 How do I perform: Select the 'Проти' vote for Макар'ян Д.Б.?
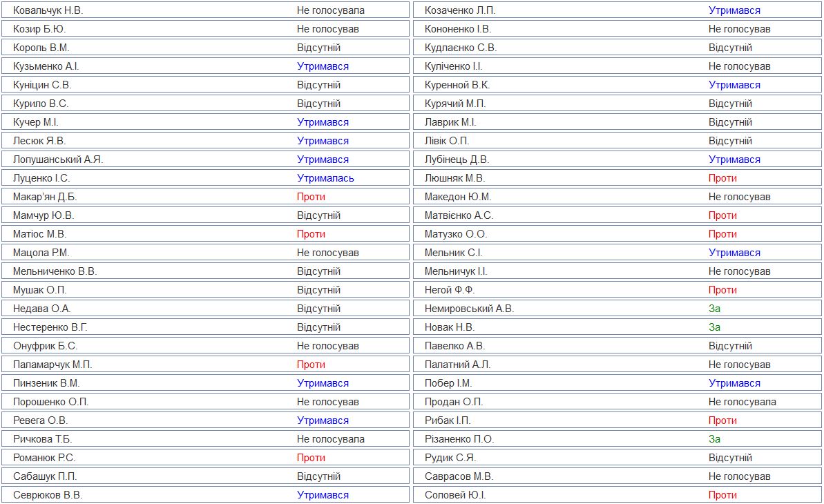pyautogui.click(x=311, y=197)
